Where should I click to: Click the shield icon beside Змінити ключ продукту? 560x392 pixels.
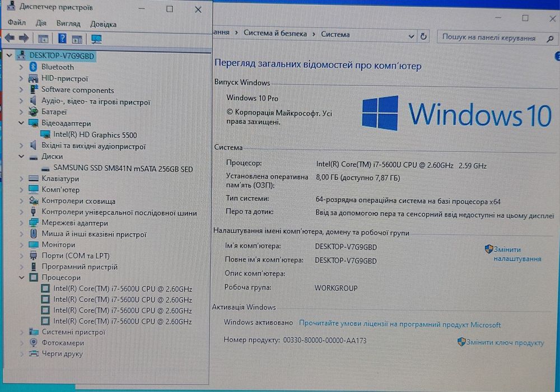point(461,342)
